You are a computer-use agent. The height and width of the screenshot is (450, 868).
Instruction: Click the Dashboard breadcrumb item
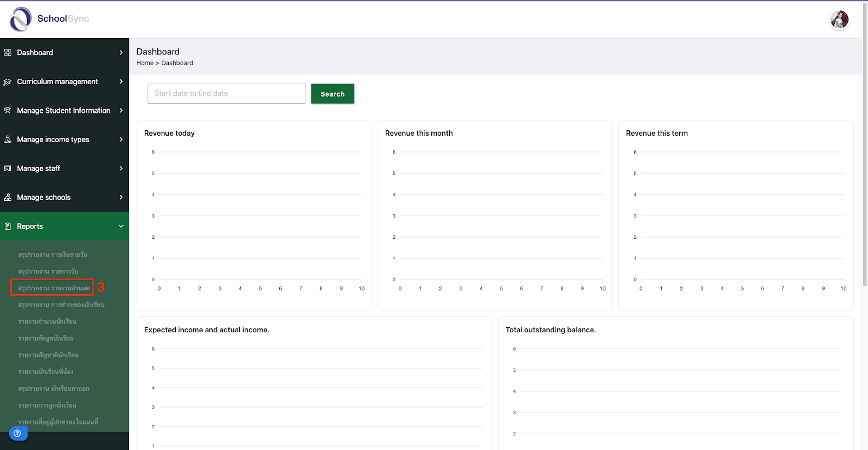point(177,63)
